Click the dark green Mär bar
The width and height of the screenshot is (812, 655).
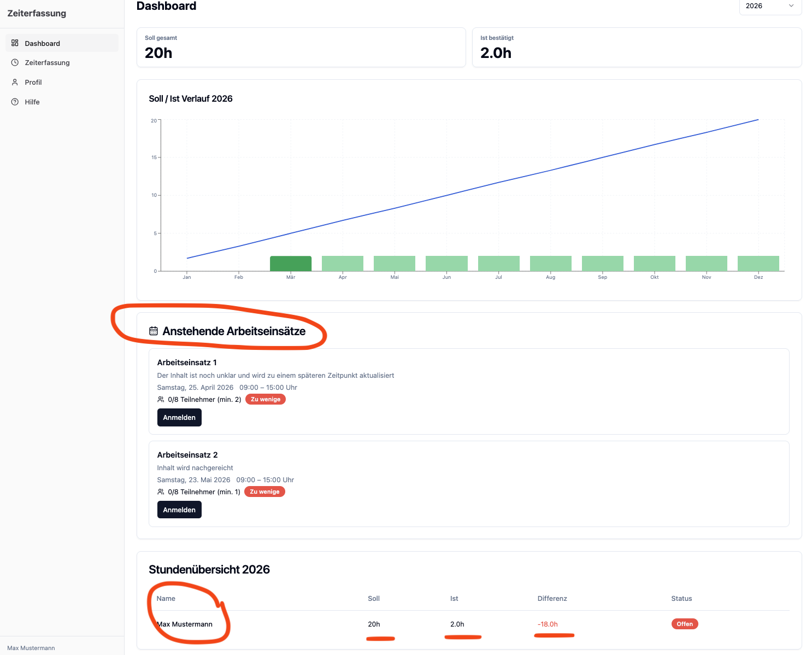coord(291,264)
